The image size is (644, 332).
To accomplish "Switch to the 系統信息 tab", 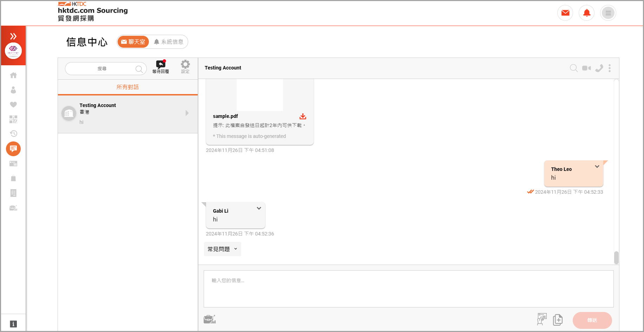I will pyautogui.click(x=169, y=42).
